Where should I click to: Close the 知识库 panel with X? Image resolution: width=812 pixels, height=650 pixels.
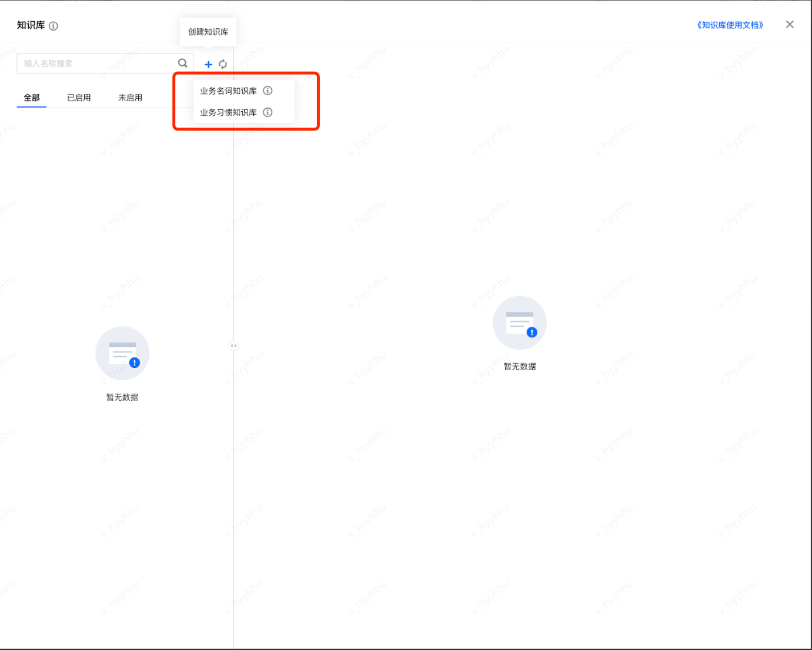pos(790,24)
